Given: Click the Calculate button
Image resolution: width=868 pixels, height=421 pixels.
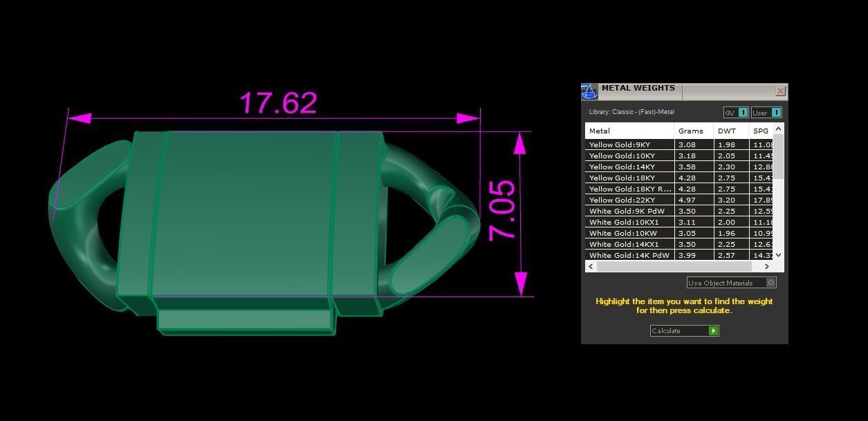Looking at the screenshot, I should point(684,330).
